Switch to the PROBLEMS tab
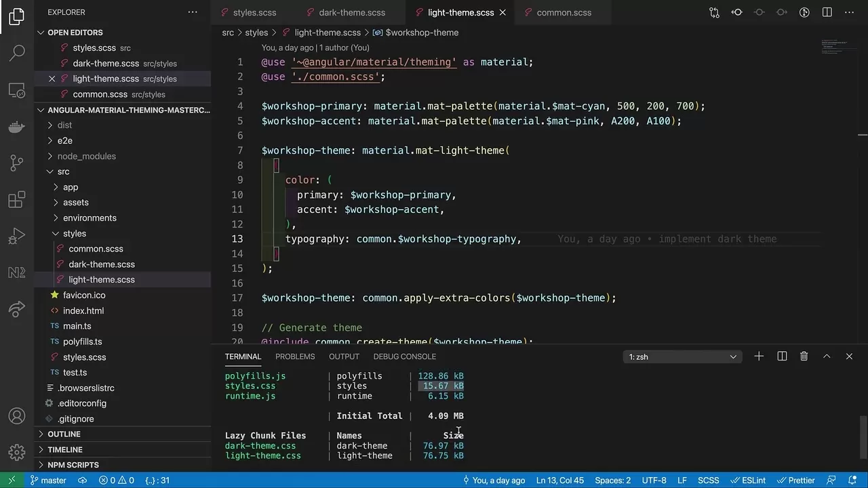Screen dimensions: 868x488 tap(295, 356)
